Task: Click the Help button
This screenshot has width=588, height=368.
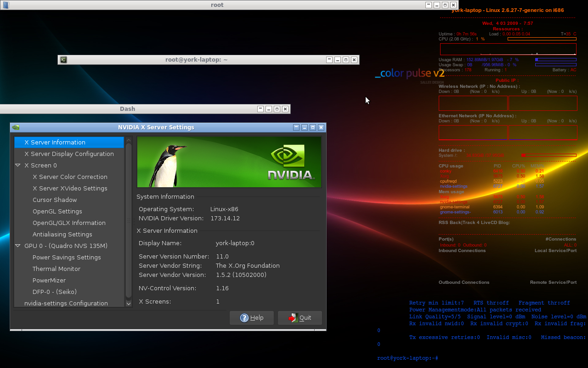Action: [252, 318]
